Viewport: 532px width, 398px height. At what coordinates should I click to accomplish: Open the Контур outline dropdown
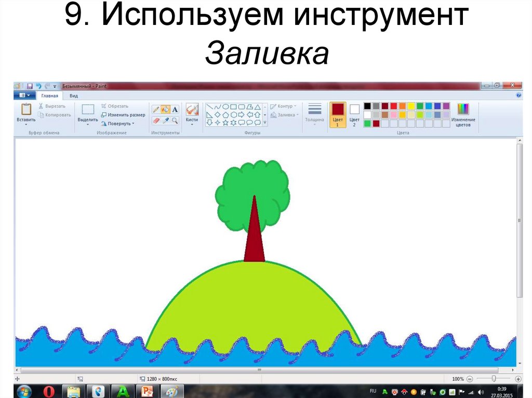pyautogui.click(x=283, y=106)
